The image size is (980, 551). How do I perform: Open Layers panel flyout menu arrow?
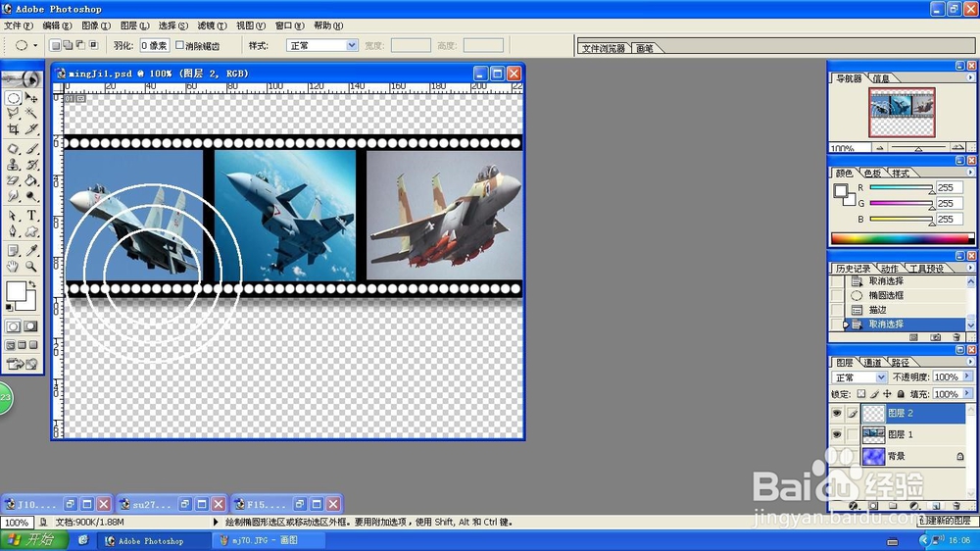(x=970, y=362)
